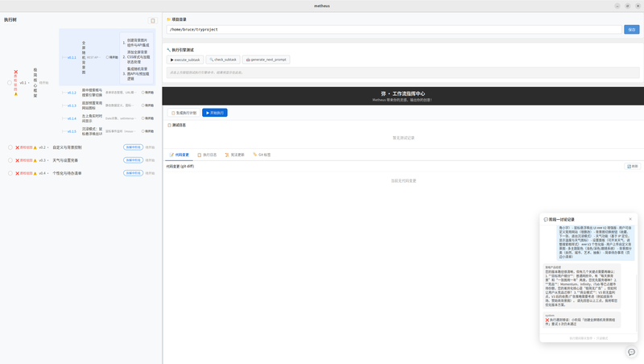
Task: Click the blue pill button in v0.2 row
Action: [133, 147]
